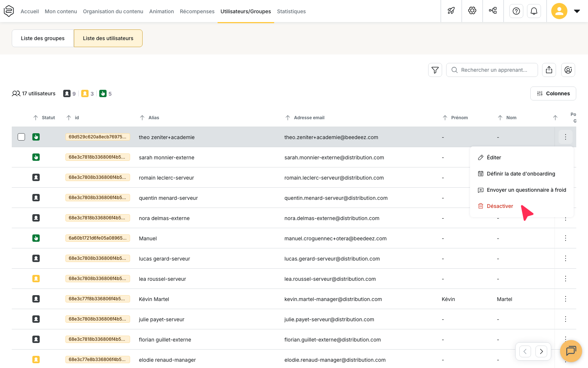This screenshot has width=588, height=368.
Task: Go to next page arrow
Action: point(541,351)
